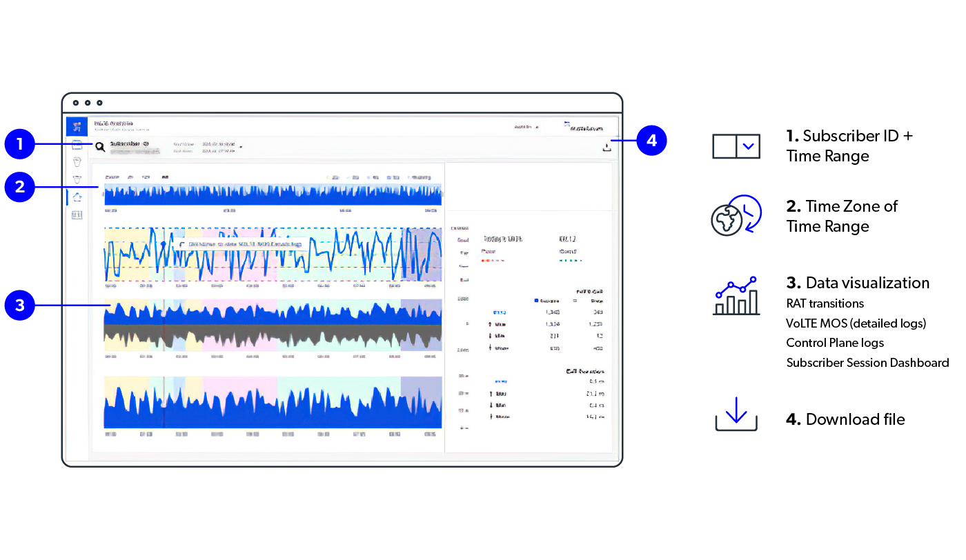Click the overview timeline range strip

(273, 194)
